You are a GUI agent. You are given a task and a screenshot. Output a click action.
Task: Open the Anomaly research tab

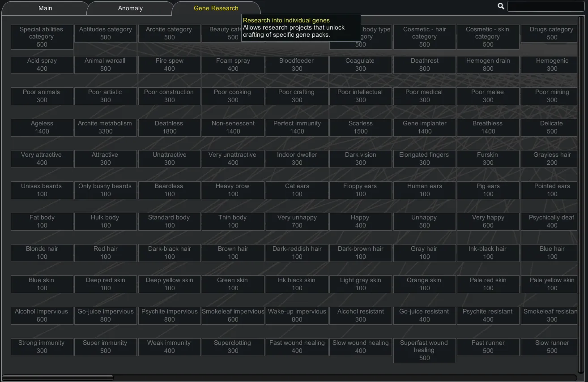pyautogui.click(x=130, y=8)
